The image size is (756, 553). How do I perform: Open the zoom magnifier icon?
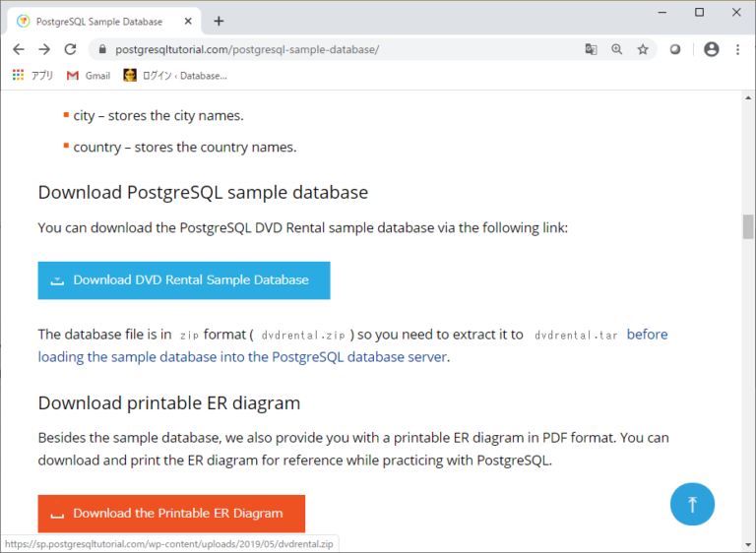tap(616, 49)
